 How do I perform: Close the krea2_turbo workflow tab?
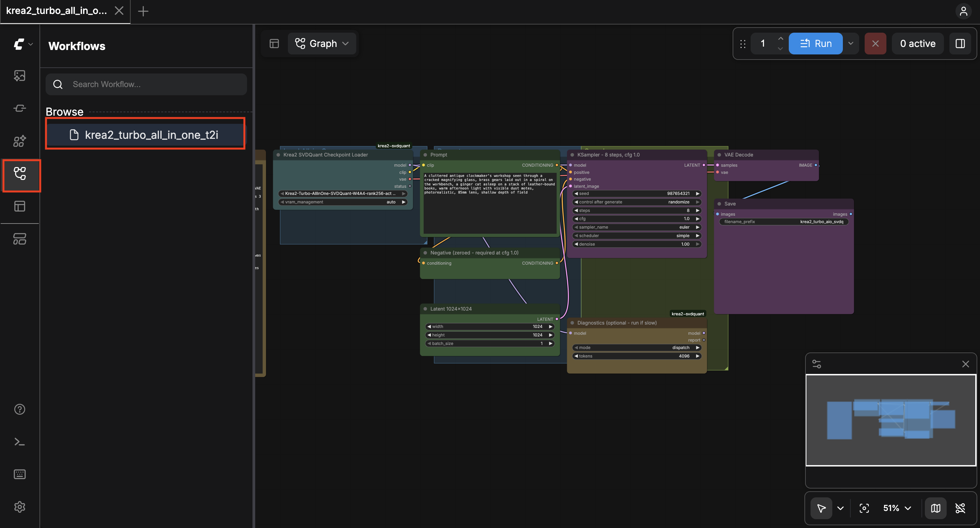pyautogui.click(x=119, y=11)
